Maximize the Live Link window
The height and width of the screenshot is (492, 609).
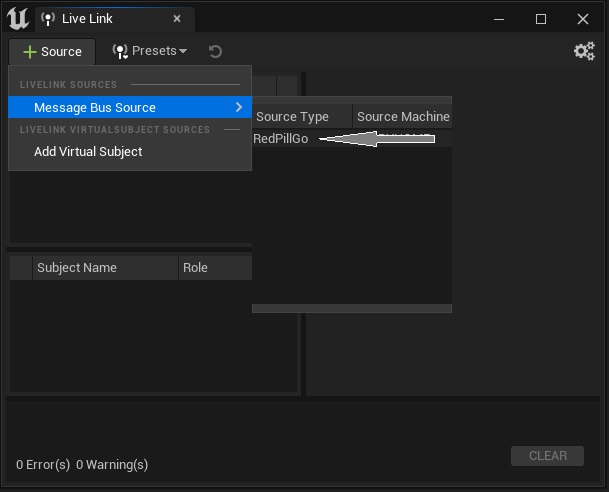(x=541, y=19)
